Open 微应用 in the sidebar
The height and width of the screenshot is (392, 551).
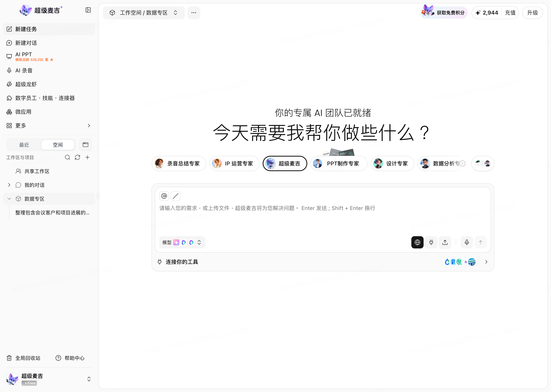[x=49, y=112]
